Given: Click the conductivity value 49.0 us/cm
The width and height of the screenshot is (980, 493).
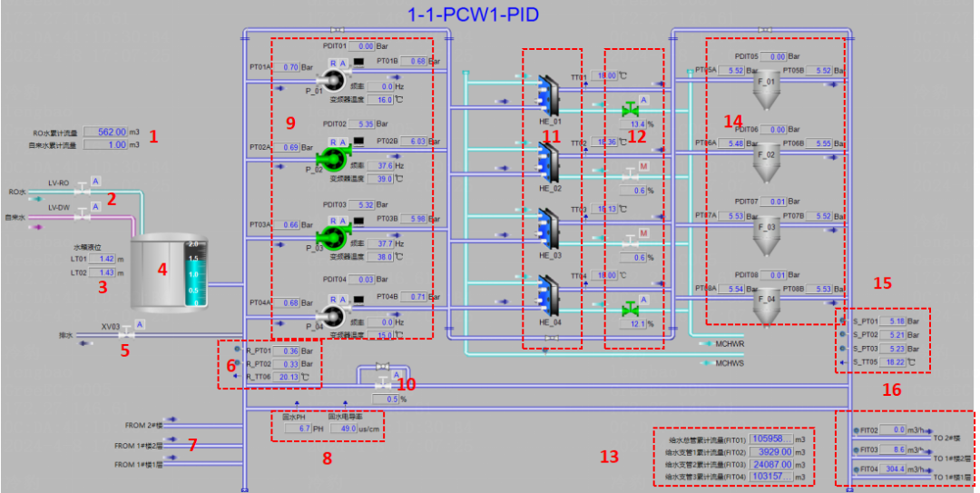Looking at the screenshot, I should pos(343,429).
